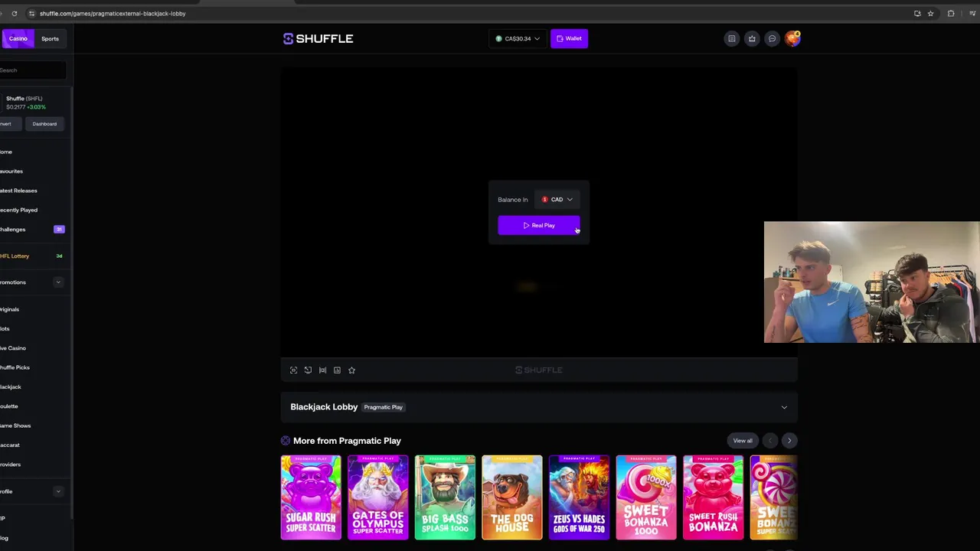Show next games with right arrow
Image resolution: width=980 pixels, height=551 pixels.
tap(789, 441)
